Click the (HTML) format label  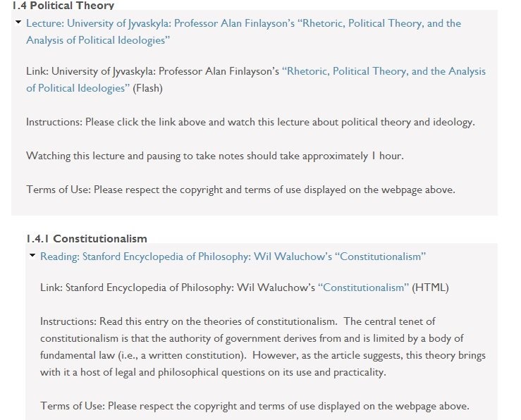coord(430,288)
